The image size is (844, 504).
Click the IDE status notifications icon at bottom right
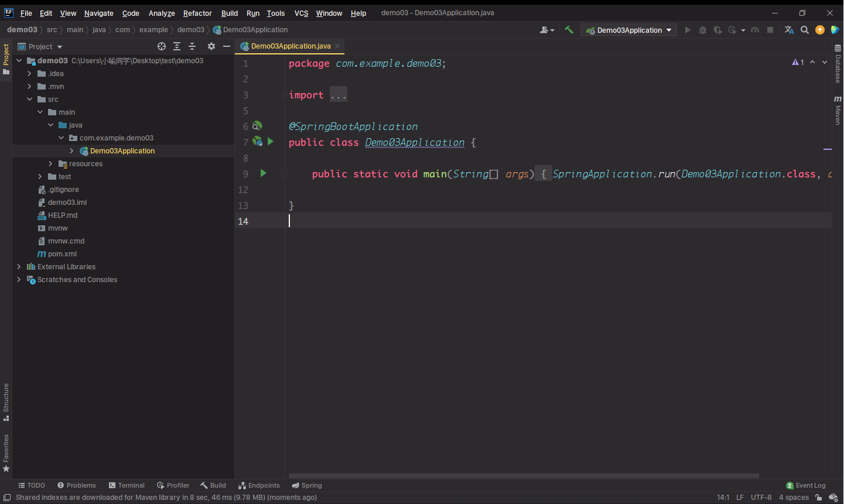833,498
